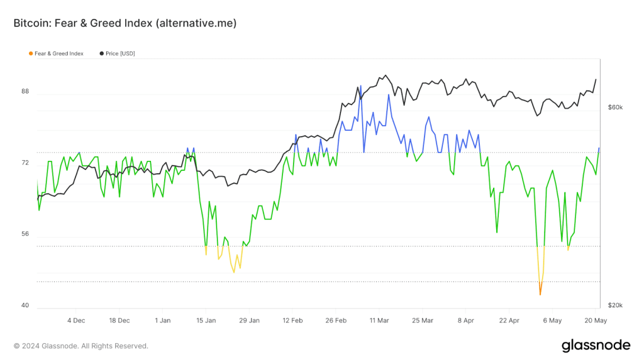Click the 56 value on the left axis

25,234
